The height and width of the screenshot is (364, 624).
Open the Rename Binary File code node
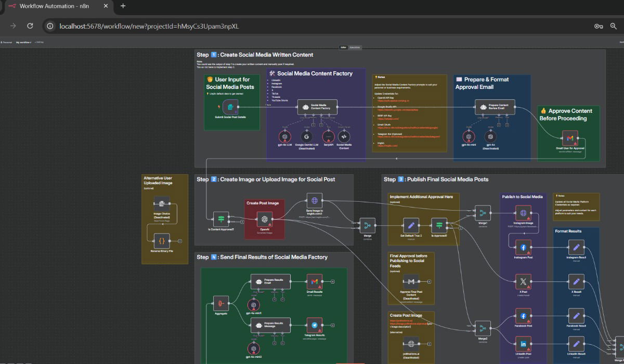tap(162, 241)
